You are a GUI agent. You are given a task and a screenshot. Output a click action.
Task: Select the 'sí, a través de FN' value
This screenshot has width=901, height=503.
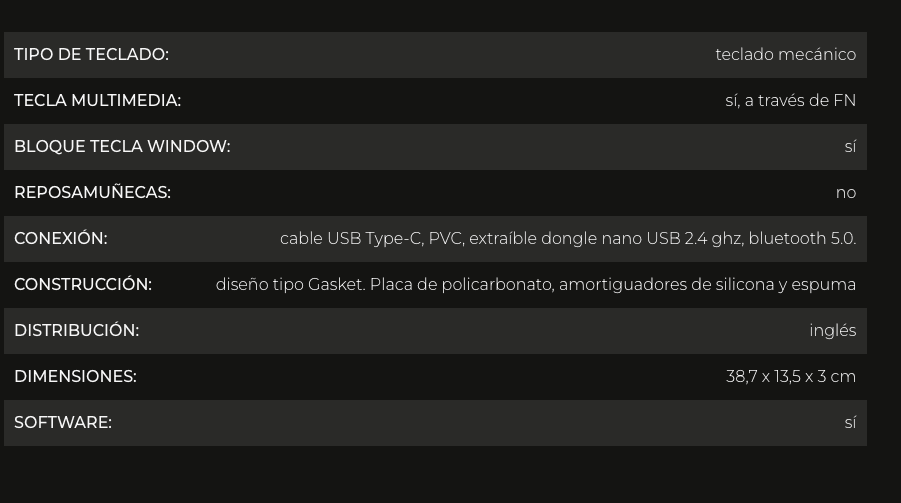(x=791, y=101)
